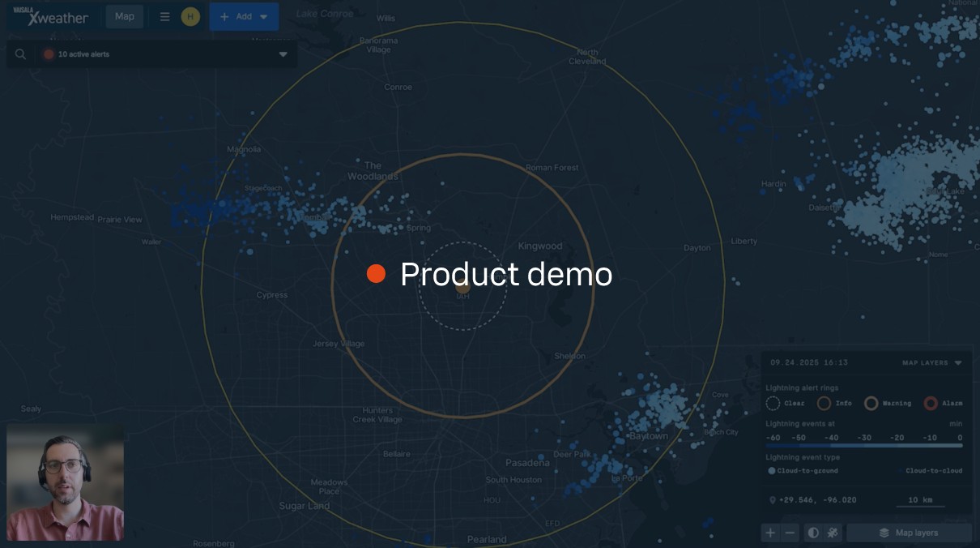Click the Warning alert ring symbol
980x548 pixels.
tap(871, 403)
